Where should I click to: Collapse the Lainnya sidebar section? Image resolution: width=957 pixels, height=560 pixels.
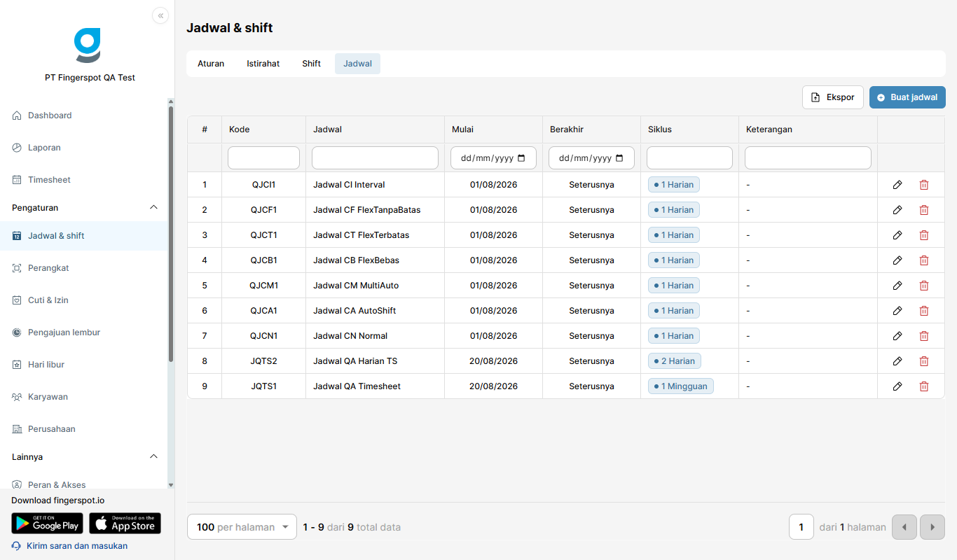[x=154, y=457]
